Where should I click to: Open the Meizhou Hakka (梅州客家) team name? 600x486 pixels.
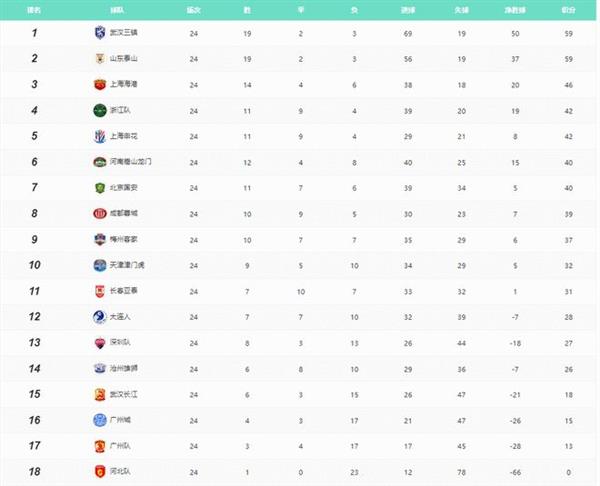(x=124, y=239)
